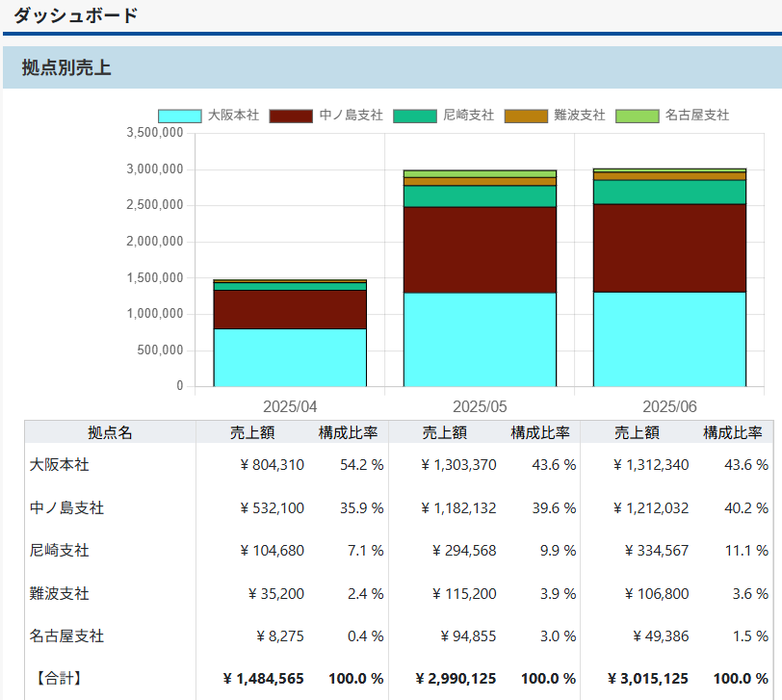Toggle the 難波支社 legend entry
The image size is (782, 700).
tap(526, 116)
